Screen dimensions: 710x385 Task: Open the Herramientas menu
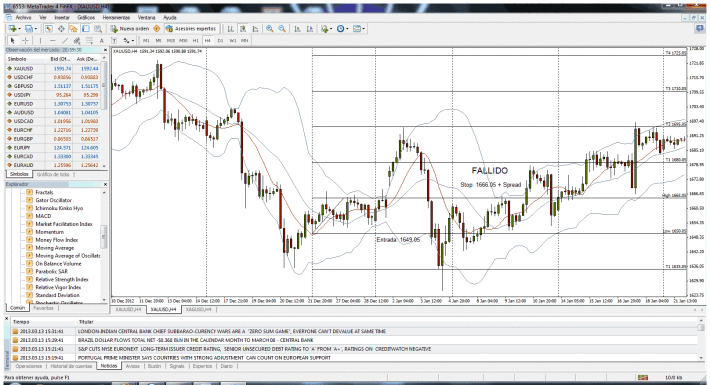116,17
